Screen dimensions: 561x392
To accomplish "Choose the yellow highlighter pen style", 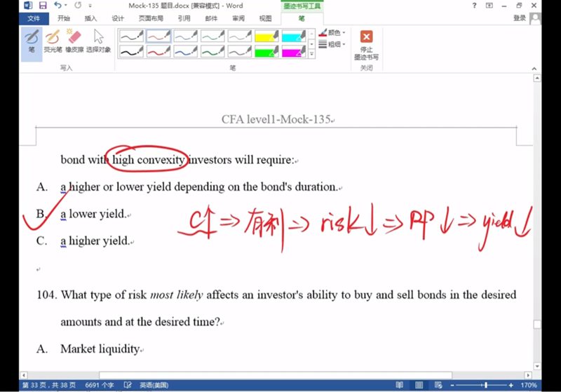I will (266, 36).
